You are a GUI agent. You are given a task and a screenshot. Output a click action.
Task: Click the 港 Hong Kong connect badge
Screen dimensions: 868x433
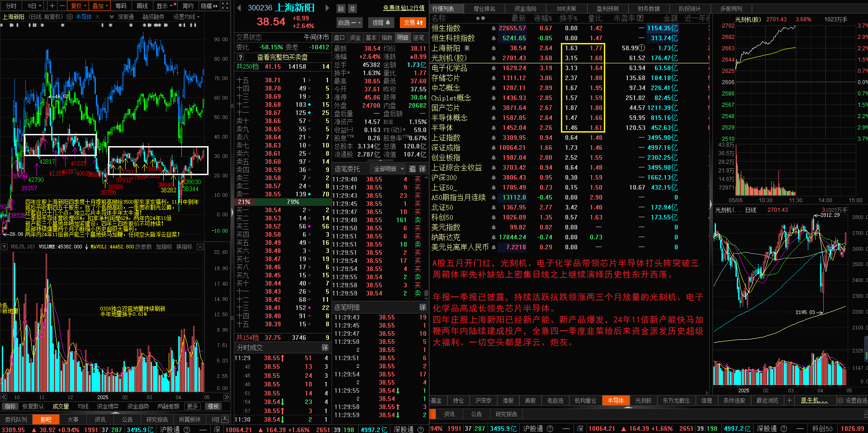(351, 9)
